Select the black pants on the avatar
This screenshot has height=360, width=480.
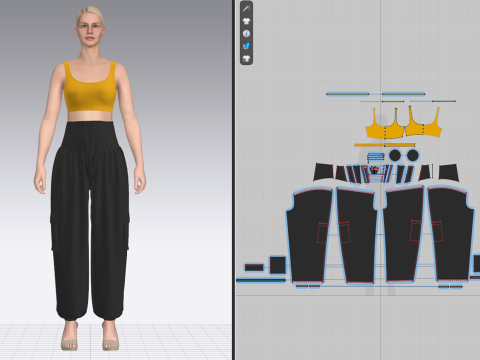click(89, 220)
